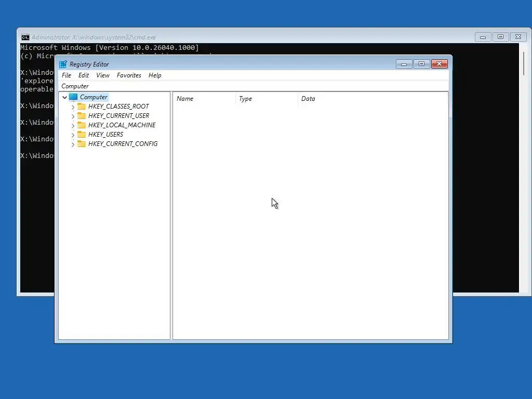This screenshot has height=399, width=532.
Task: Maximize the cmd.exe window
Action: click(x=500, y=37)
